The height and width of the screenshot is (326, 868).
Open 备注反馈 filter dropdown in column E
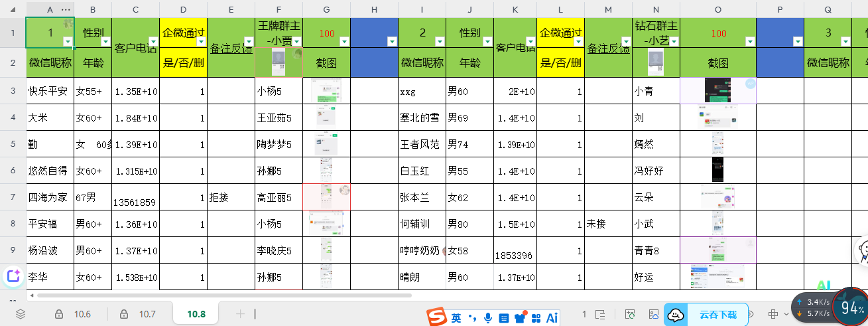click(249, 42)
